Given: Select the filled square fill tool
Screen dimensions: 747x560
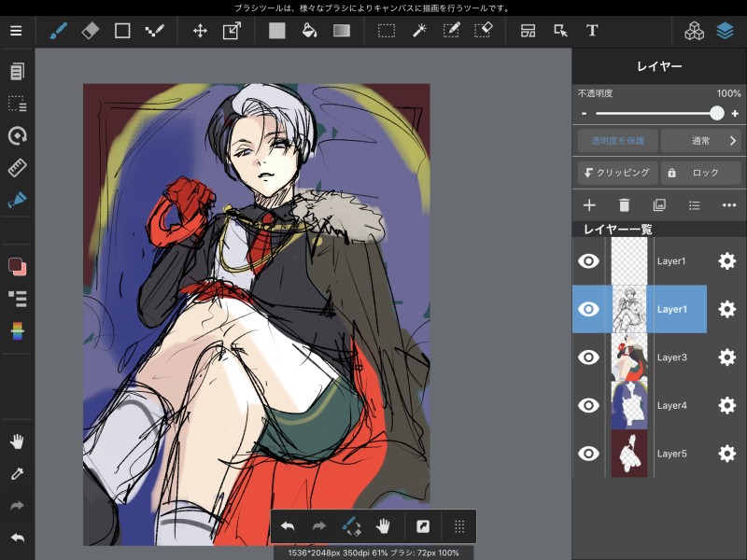Looking at the screenshot, I should (276, 31).
